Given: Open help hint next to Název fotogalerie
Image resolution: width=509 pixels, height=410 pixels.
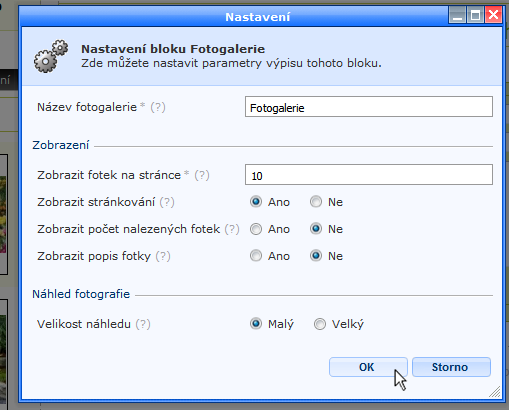Looking at the screenshot, I should click(x=158, y=107).
